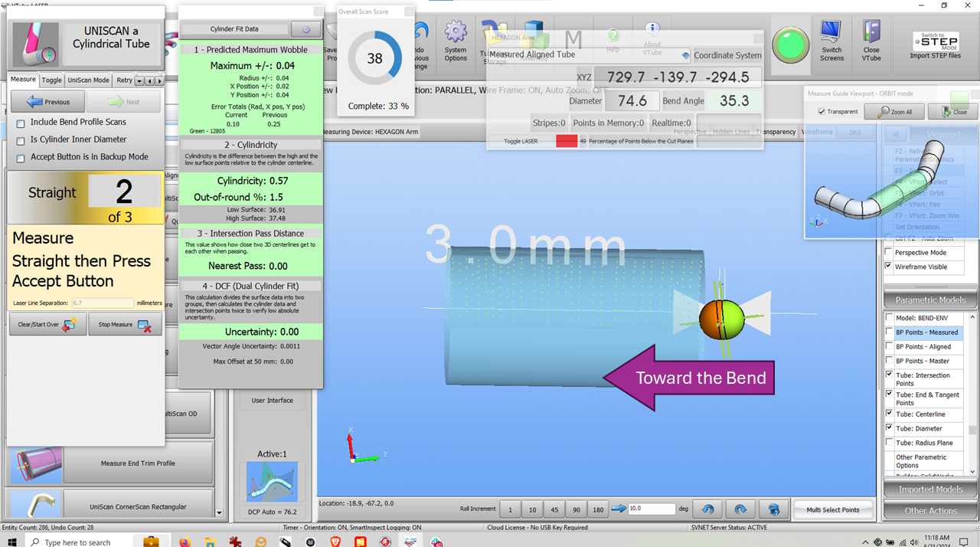Open the UniScan Mode tab

[88, 80]
